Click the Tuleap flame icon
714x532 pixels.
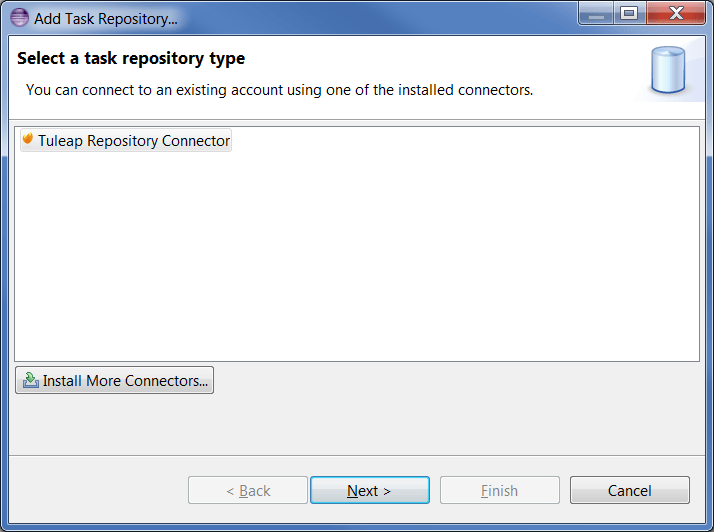click(28, 140)
